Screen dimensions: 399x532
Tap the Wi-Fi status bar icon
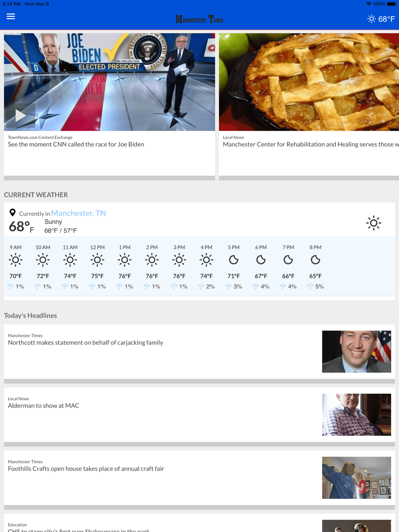tap(368, 4)
